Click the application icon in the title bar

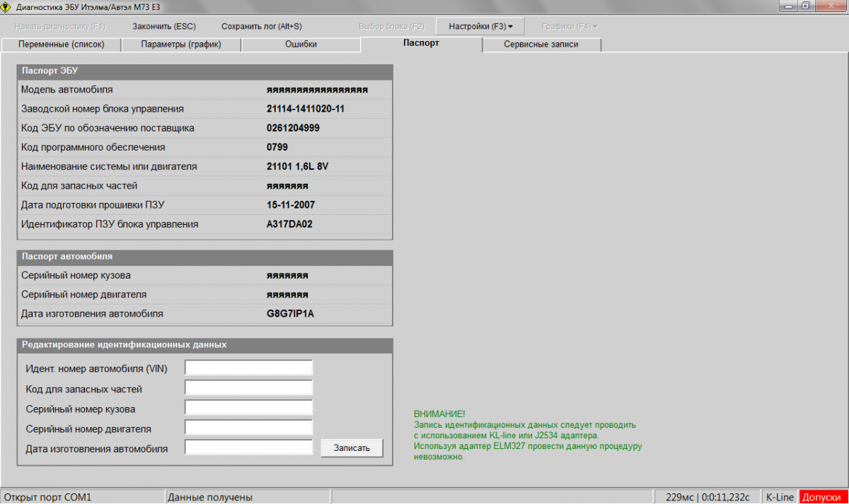[x=7, y=6]
